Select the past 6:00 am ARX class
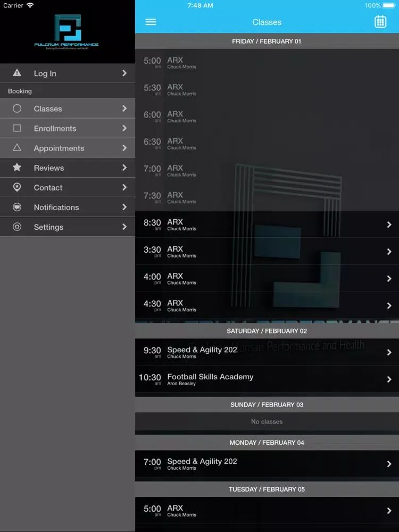399x532 pixels. 267,117
